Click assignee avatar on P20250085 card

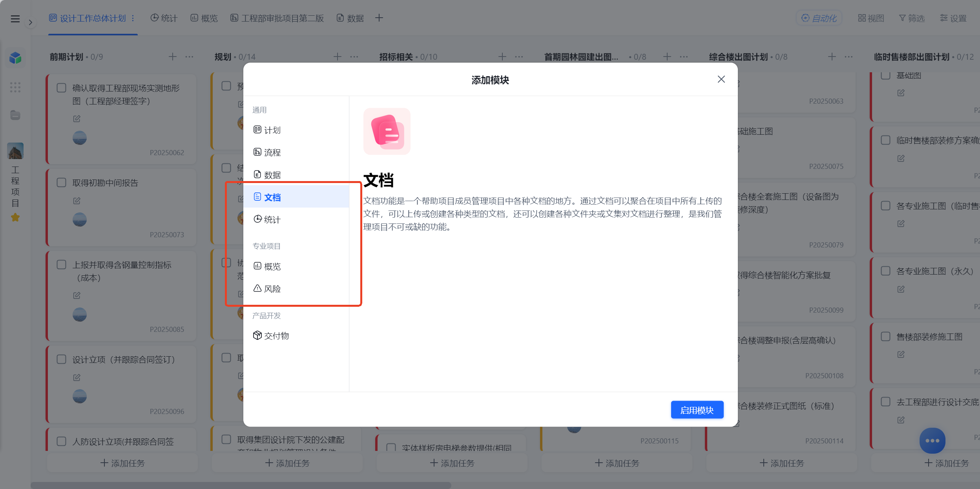pyautogui.click(x=80, y=315)
